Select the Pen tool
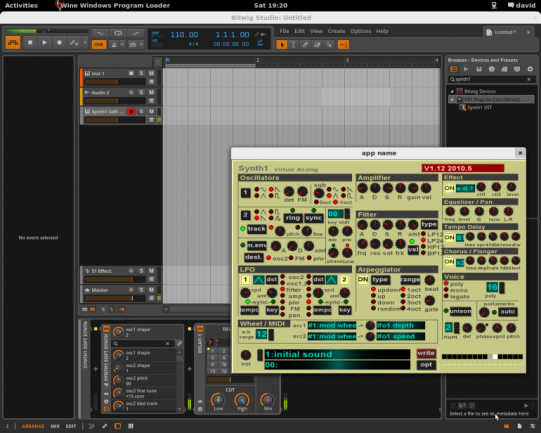This screenshot has height=433, width=541. [305, 45]
